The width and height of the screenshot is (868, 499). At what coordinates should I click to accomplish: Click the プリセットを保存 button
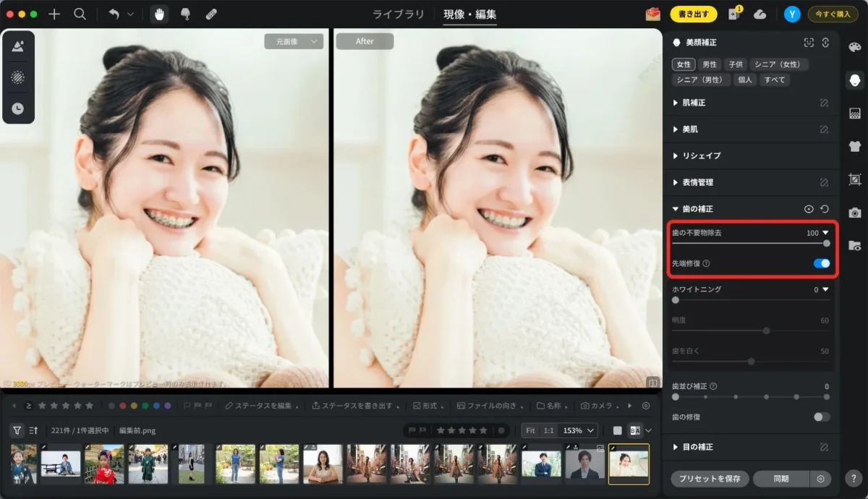coord(710,479)
